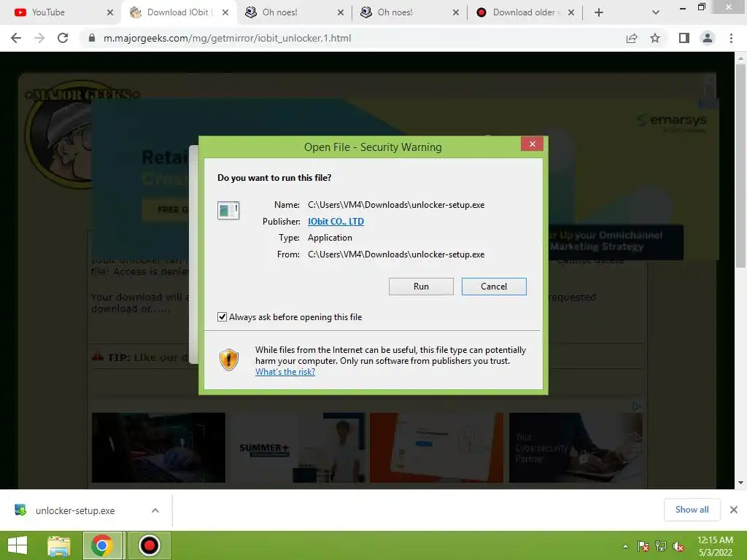The image size is (747, 560).
Task: Close the downloads bar
Action: click(x=734, y=510)
